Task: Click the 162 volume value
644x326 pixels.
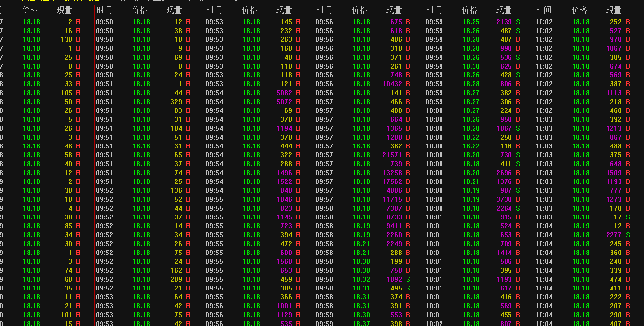Action: coord(176,270)
